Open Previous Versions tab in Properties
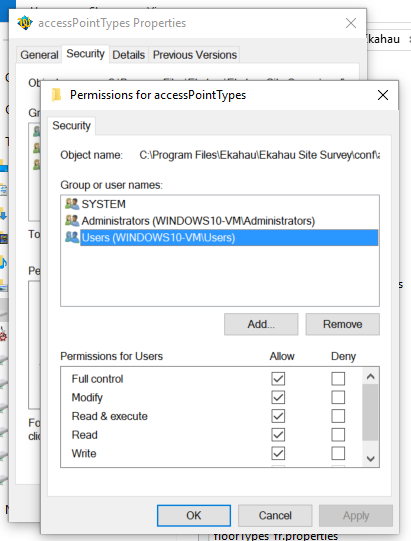Viewport: 411px width, 541px height. pyautogui.click(x=195, y=55)
